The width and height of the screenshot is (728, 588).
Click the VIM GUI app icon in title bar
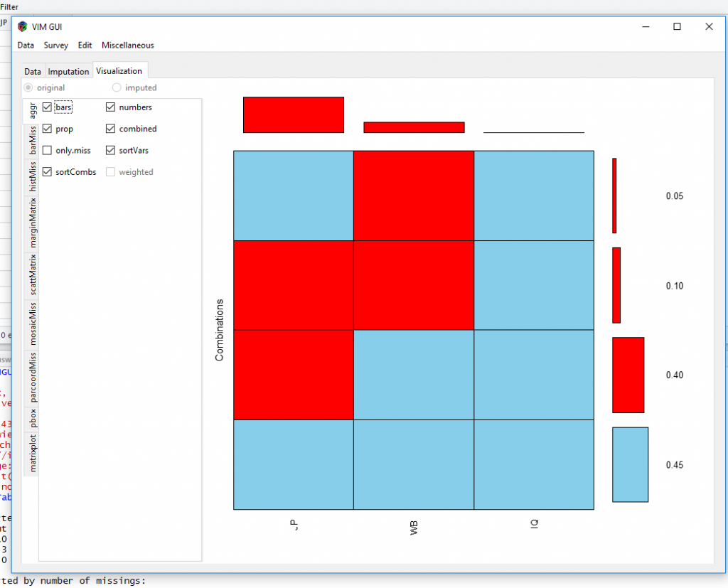point(22,26)
